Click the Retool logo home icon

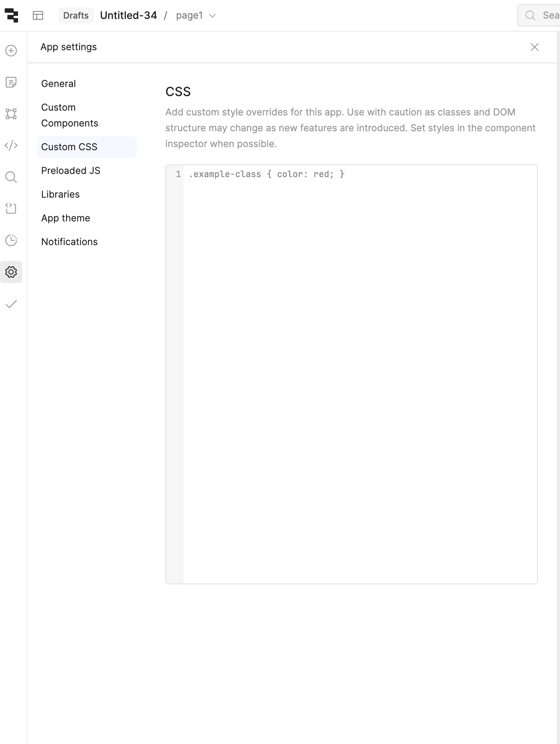click(x=11, y=15)
